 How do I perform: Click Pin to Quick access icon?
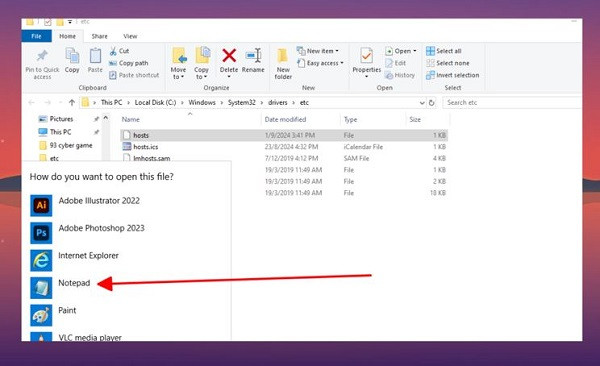[x=42, y=56]
